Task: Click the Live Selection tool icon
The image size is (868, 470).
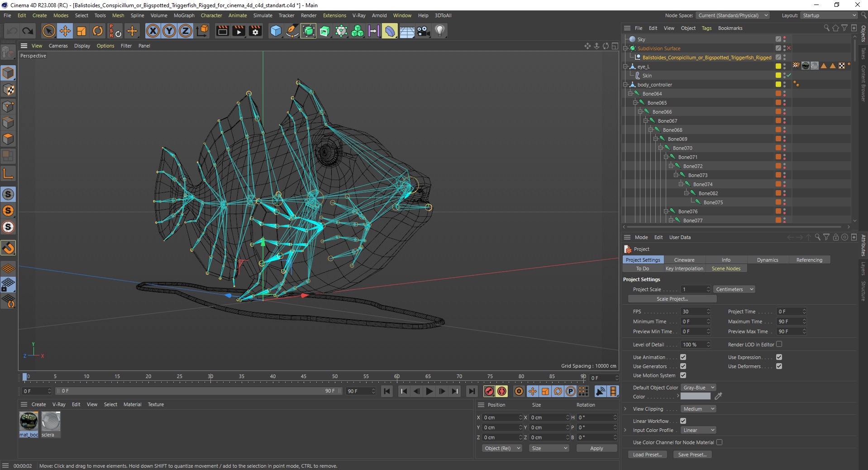Action: (x=48, y=31)
